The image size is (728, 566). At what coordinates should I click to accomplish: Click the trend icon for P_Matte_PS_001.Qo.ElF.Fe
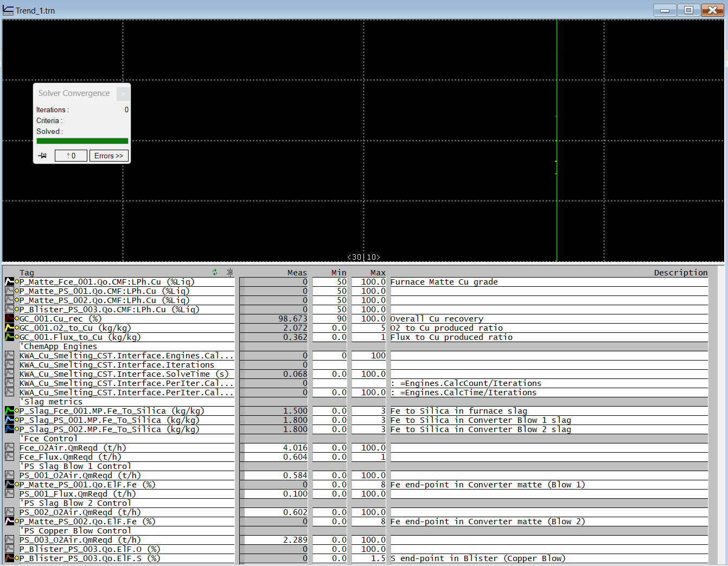click(9, 485)
